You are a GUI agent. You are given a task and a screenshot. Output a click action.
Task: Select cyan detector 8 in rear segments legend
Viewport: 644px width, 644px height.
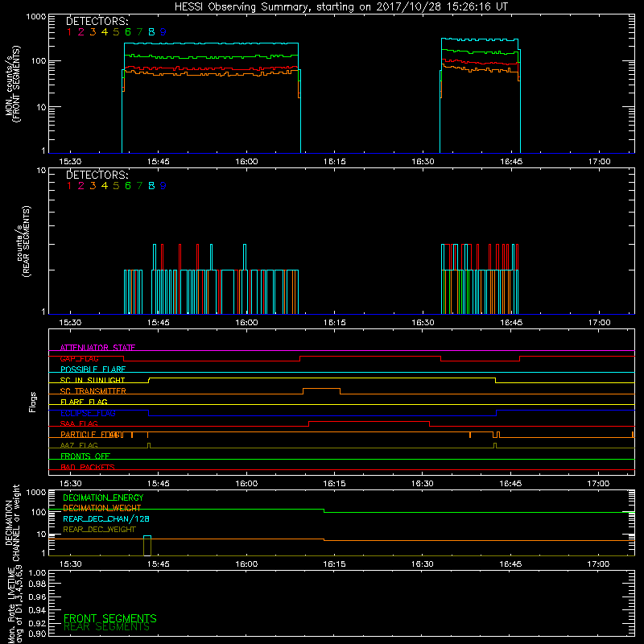pos(151,186)
